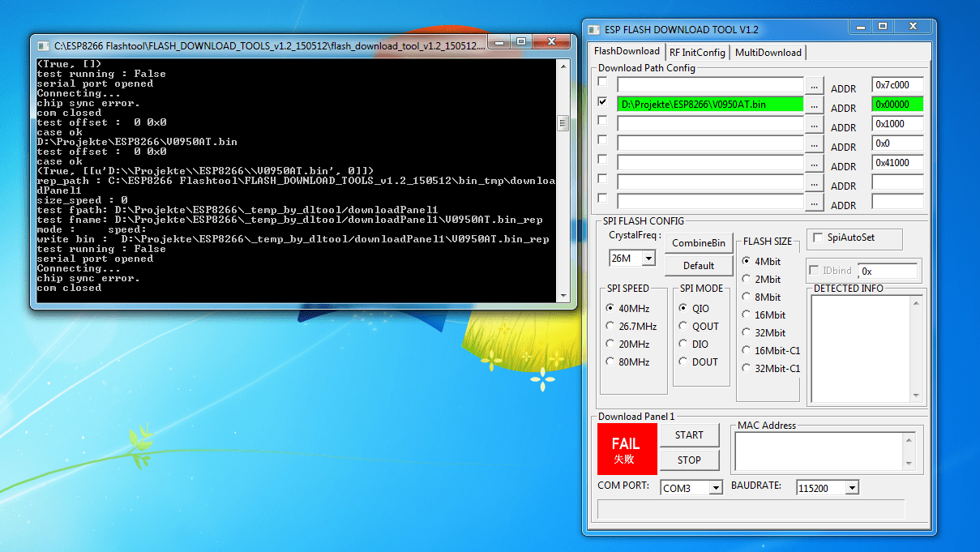Enable the checkbox for the 0x41000 row
The width and height of the screenshot is (980, 552).
pos(602,160)
